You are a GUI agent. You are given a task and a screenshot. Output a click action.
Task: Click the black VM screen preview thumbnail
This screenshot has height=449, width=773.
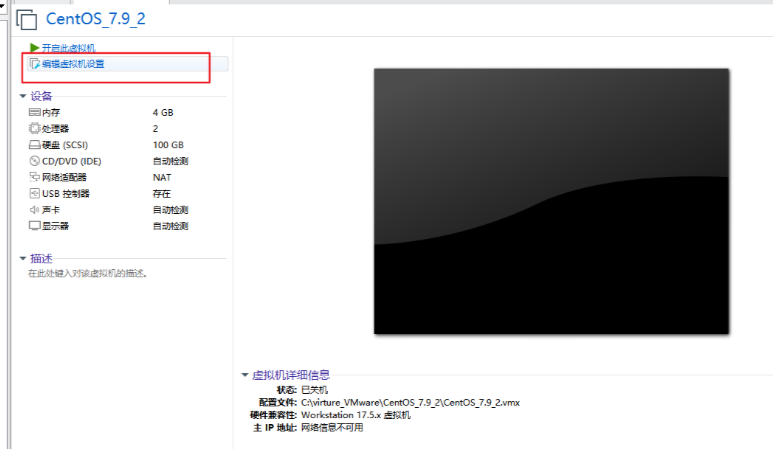551,201
